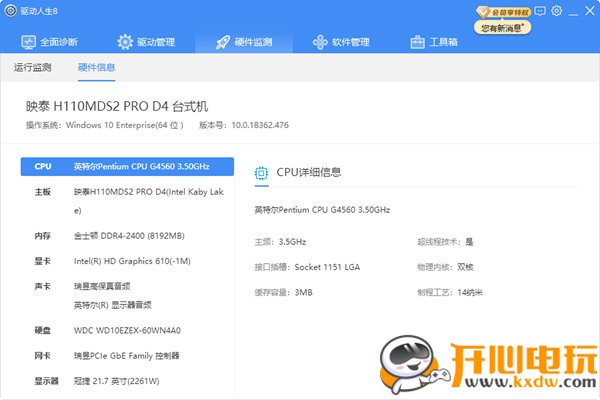Switch to 运行监测 sub-tab
This screenshot has width=600, height=400.
[33, 68]
